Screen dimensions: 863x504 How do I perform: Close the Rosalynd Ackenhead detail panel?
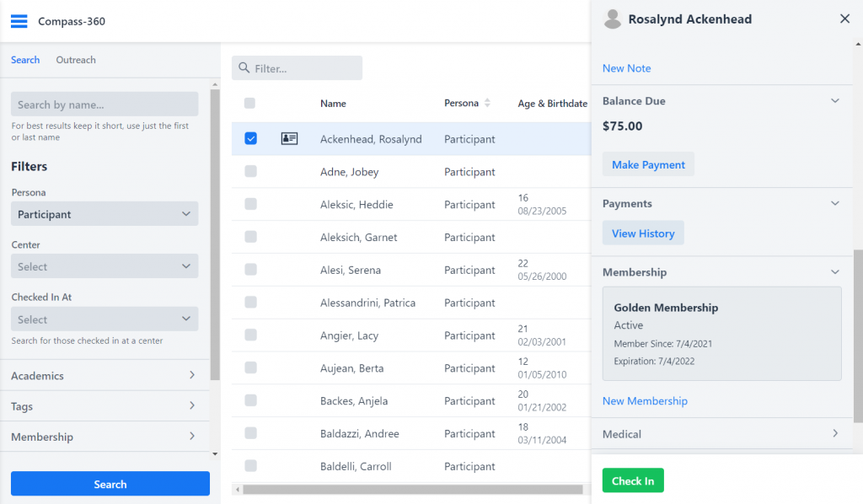point(844,19)
